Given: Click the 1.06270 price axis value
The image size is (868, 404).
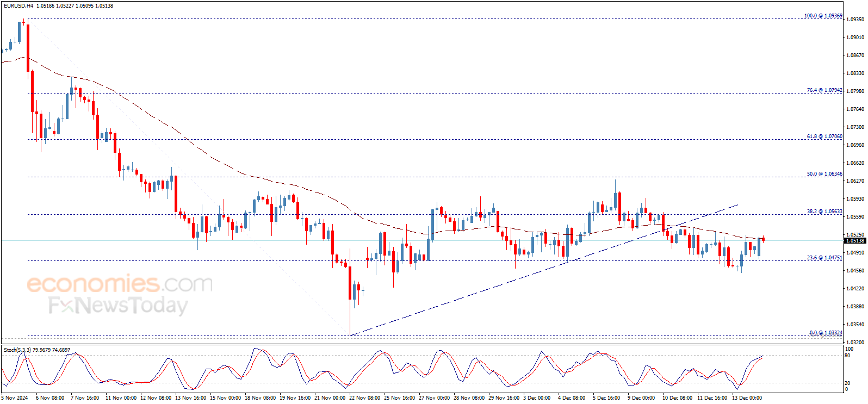Looking at the screenshot, I should (x=855, y=181).
